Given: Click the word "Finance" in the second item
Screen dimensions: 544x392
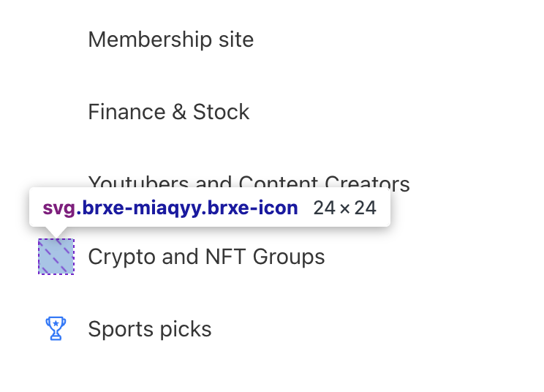Looking at the screenshot, I should tap(127, 112).
